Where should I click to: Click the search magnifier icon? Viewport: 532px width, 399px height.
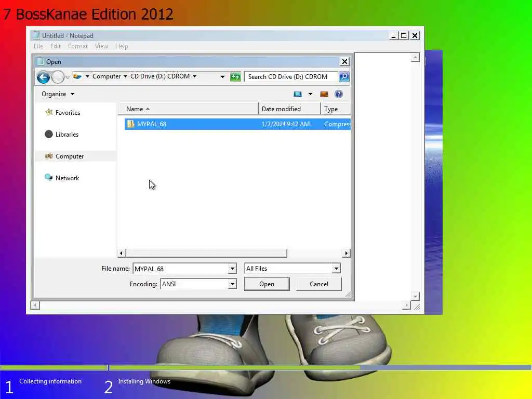coord(344,77)
